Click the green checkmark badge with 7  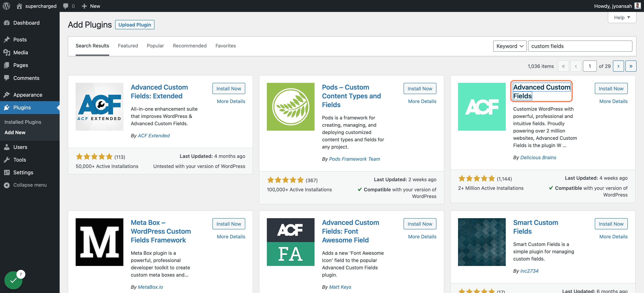point(13,280)
